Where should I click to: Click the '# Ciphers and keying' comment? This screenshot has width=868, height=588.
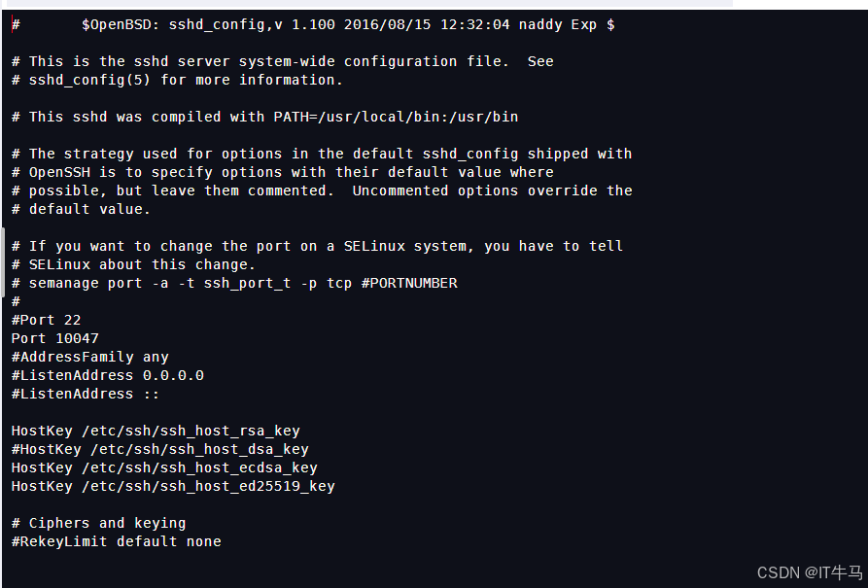click(98, 523)
